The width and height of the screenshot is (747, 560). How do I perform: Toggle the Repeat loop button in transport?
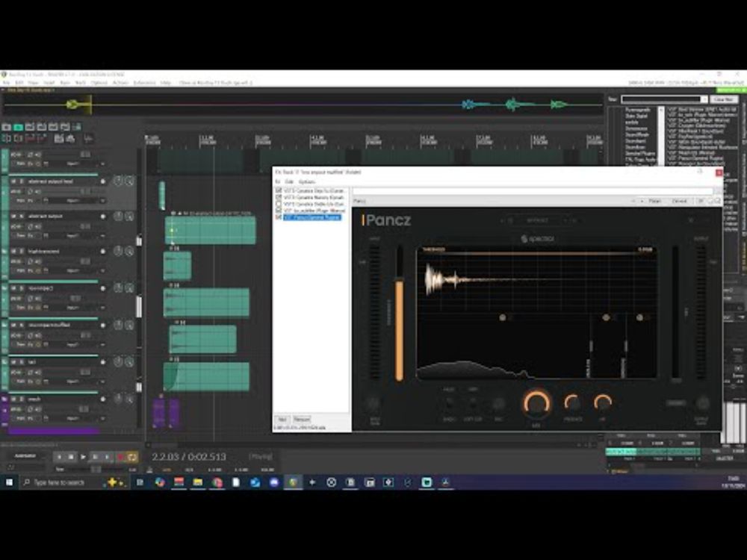click(x=132, y=457)
